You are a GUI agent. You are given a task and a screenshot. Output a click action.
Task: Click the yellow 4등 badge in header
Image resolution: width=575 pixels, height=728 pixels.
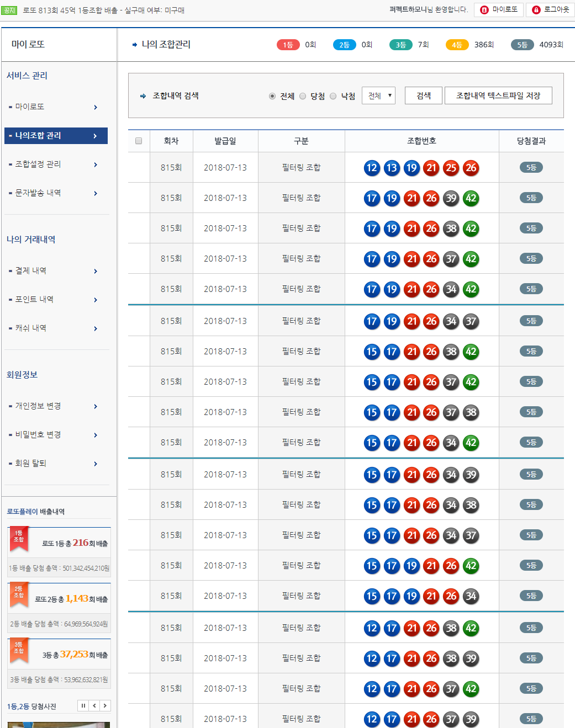457,45
